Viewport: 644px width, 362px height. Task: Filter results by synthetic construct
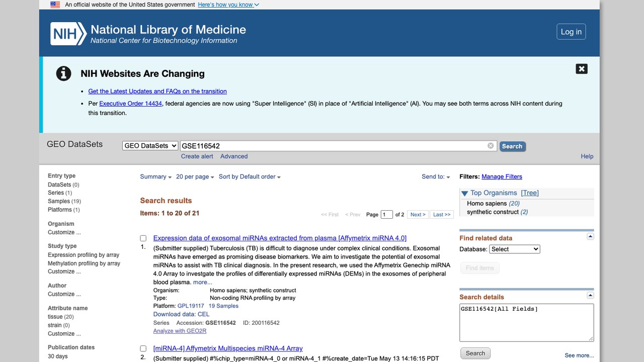(x=493, y=212)
